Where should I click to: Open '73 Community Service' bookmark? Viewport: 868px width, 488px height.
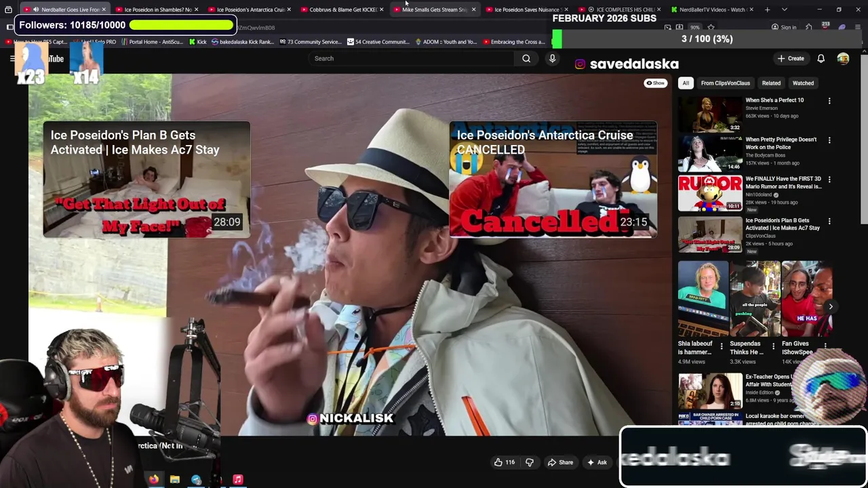click(x=309, y=41)
